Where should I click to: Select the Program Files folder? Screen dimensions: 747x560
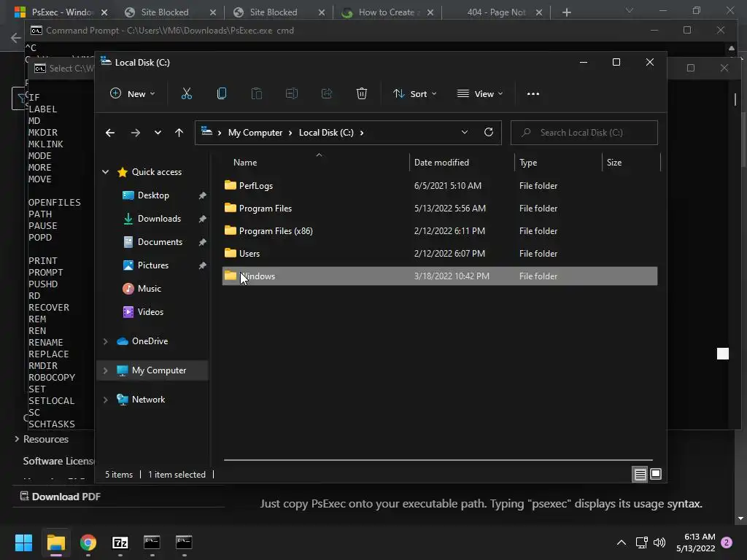440,208
